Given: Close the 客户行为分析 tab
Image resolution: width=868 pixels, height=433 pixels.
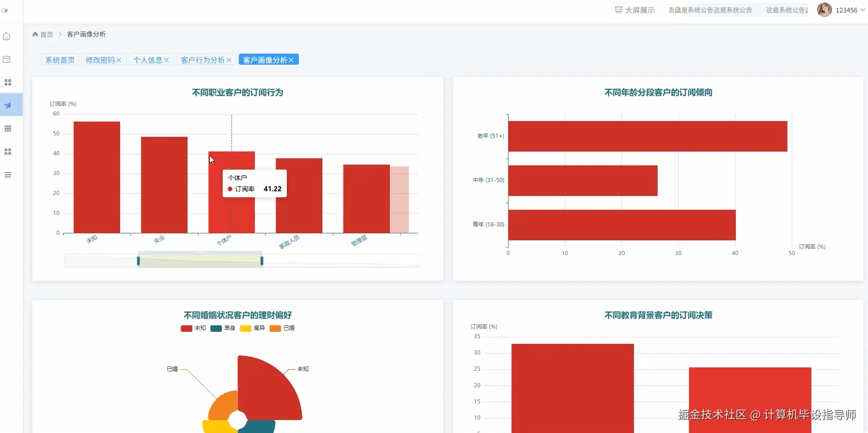Looking at the screenshot, I should coord(229,60).
